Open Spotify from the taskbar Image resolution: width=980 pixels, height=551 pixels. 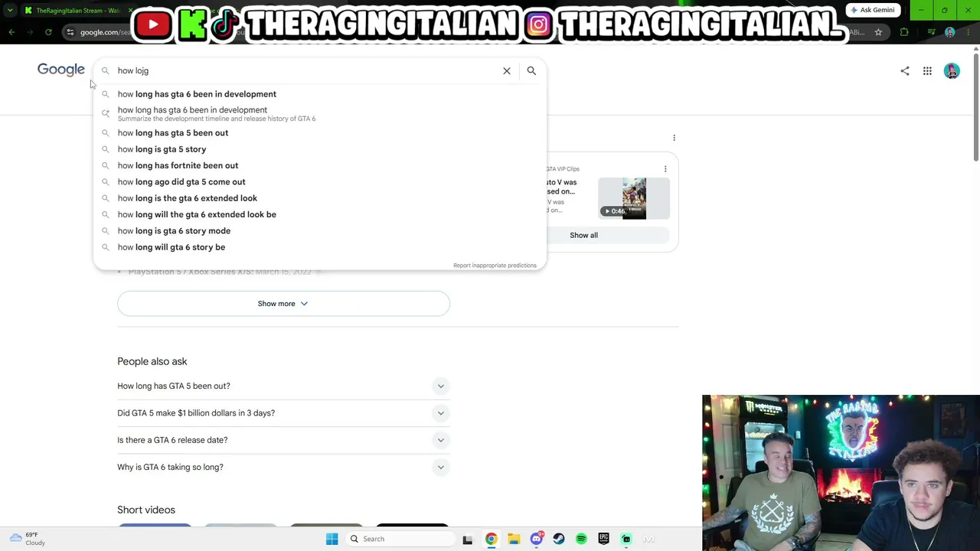click(581, 539)
